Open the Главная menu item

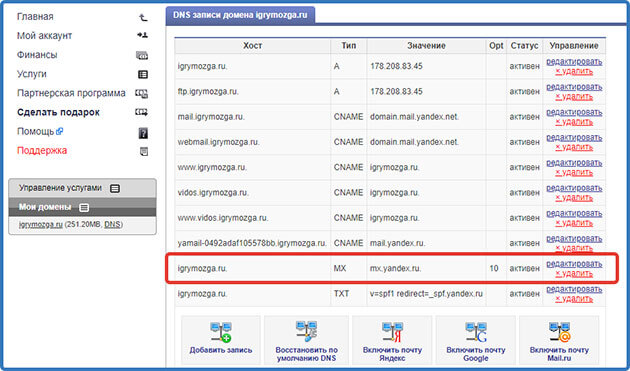click(x=35, y=16)
